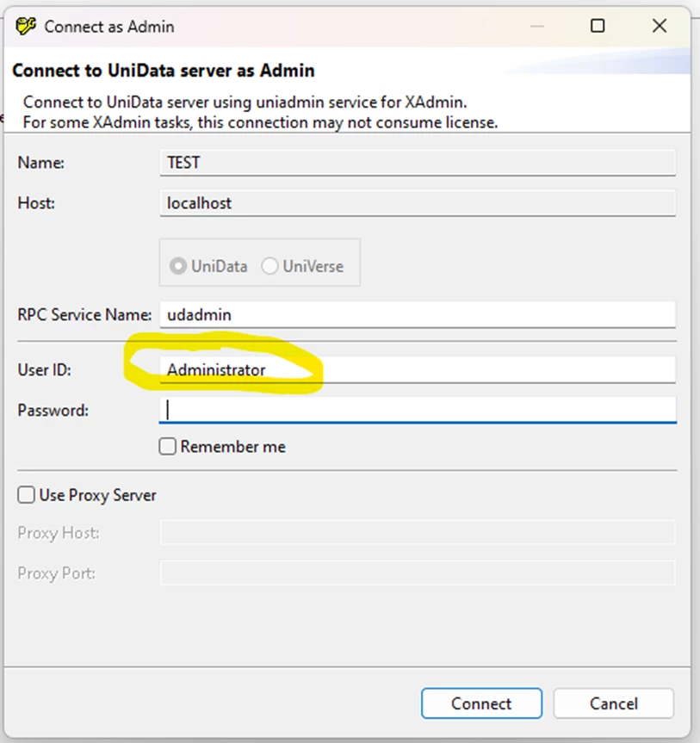Click the XAdmin wrench icon in title bar
This screenshot has height=743, width=700.
click(x=26, y=26)
